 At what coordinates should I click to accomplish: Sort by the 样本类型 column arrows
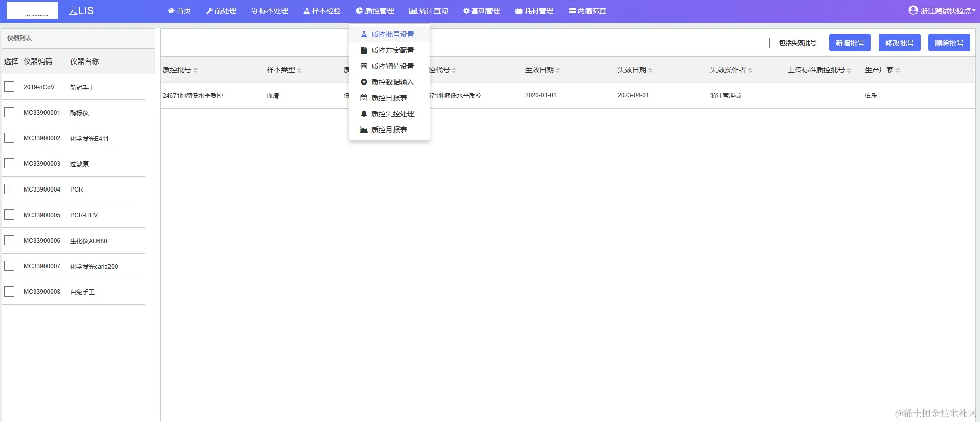click(299, 70)
